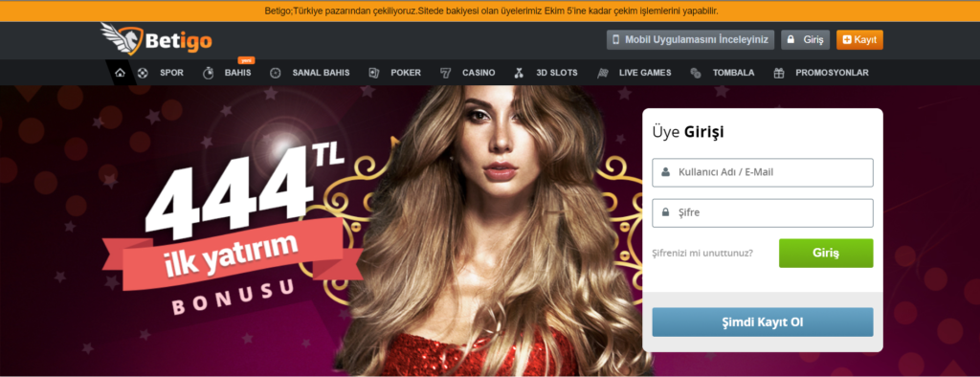The height and width of the screenshot is (377, 980).
Task: Click the slot sevens icon beside CASINO
Action: (x=445, y=73)
